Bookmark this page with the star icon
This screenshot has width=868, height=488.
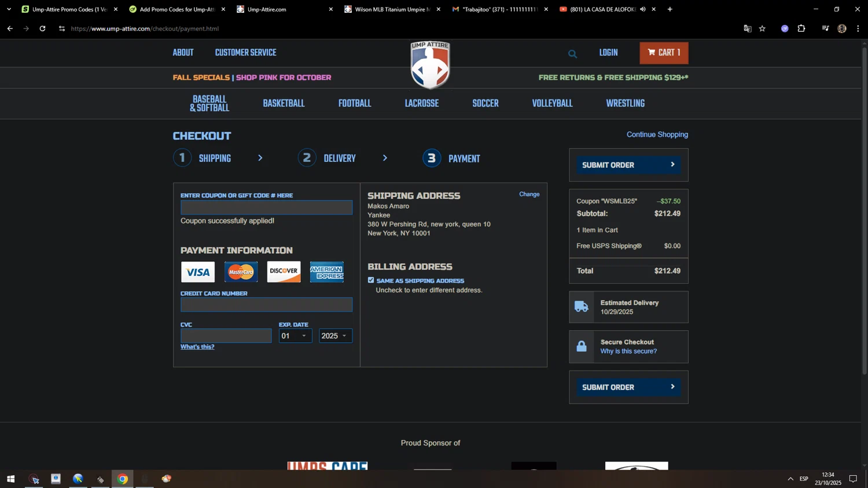coord(763,28)
